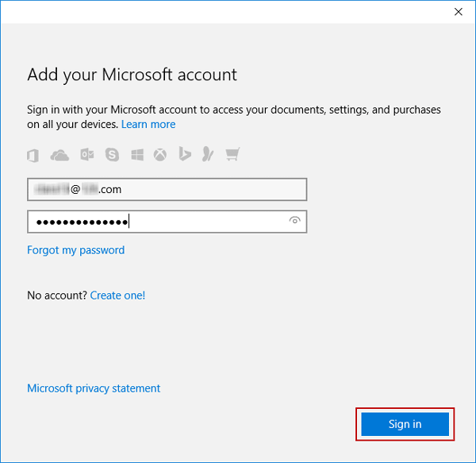This screenshot has height=463, width=476.
Task: Click the Windows logo icon
Action: pos(137,155)
